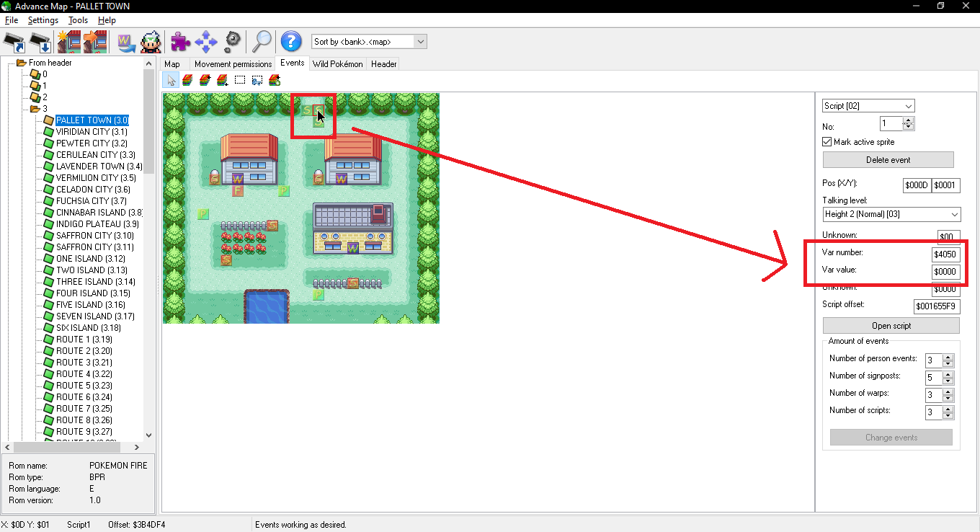This screenshot has height=532, width=980.
Task: Click the blue four-way arrows icon
Action: (206, 42)
